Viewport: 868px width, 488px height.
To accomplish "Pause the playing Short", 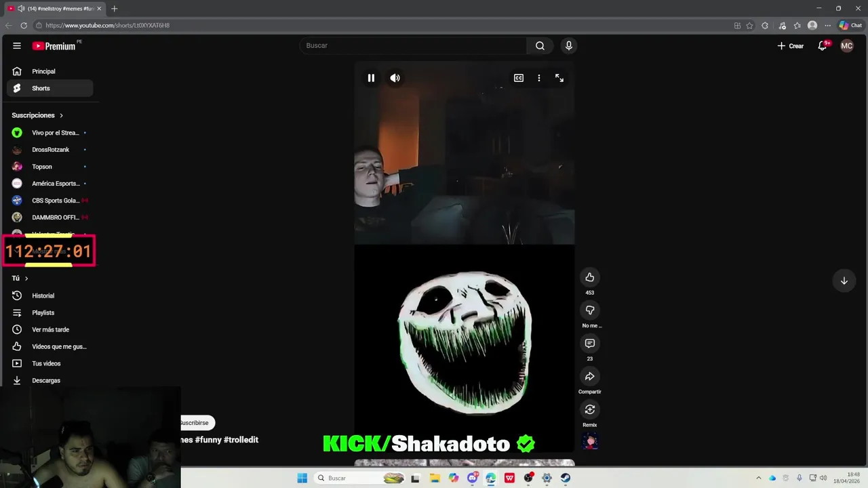I will click(x=371, y=78).
